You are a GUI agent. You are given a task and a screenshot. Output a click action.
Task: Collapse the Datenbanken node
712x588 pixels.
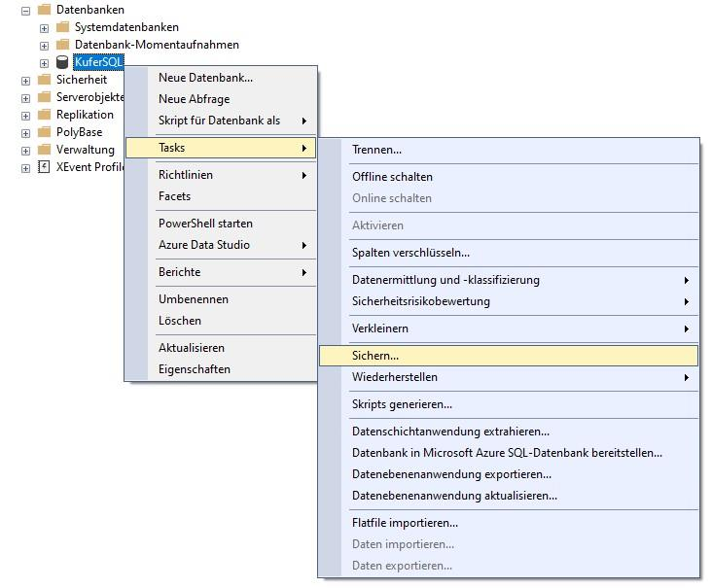tap(26, 11)
